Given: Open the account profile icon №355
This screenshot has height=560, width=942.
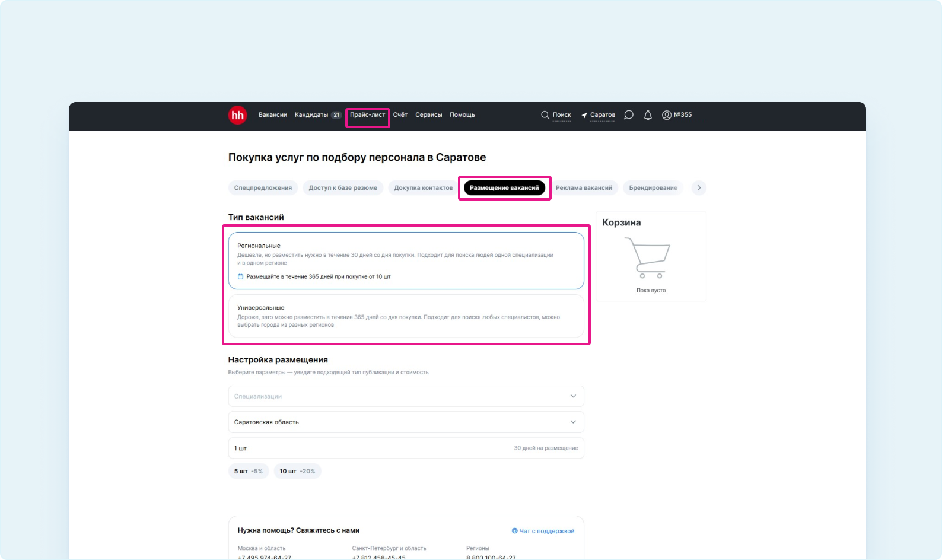Looking at the screenshot, I should tap(667, 115).
